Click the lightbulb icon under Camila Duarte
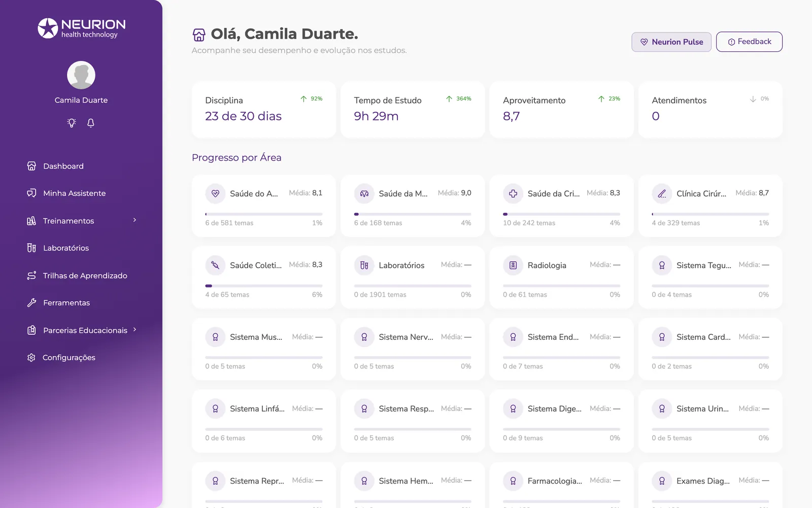The height and width of the screenshot is (508, 812). 72,123
